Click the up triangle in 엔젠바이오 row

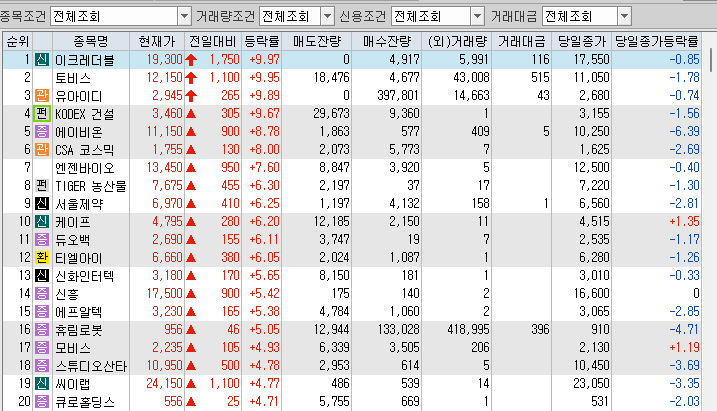point(191,168)
